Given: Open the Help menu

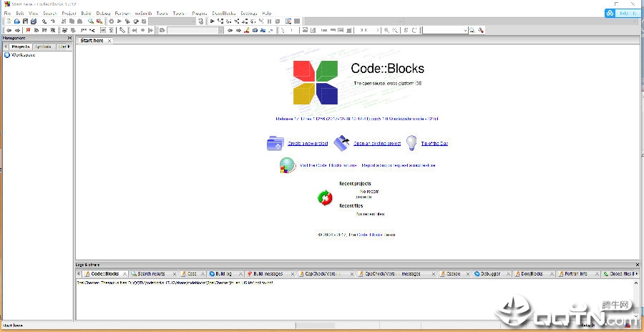Looking at the screenshot, I should click(x=267, y=13).
